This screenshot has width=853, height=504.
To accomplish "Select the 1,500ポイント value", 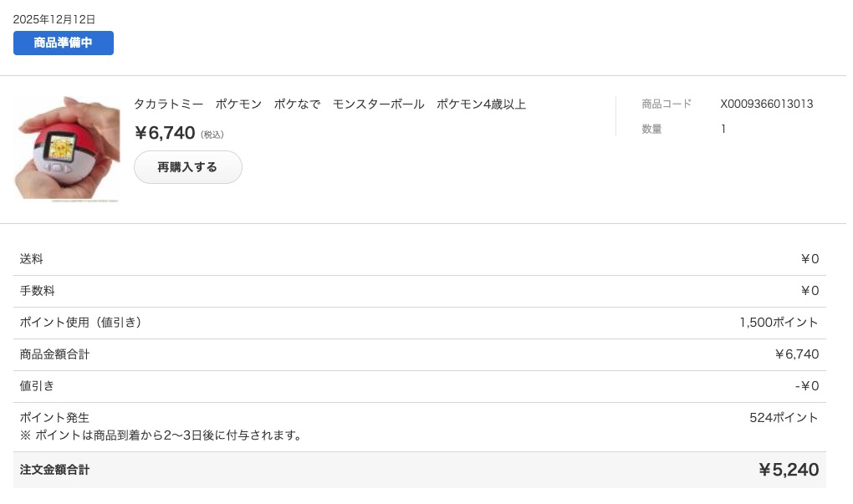I will pos(779,323).
